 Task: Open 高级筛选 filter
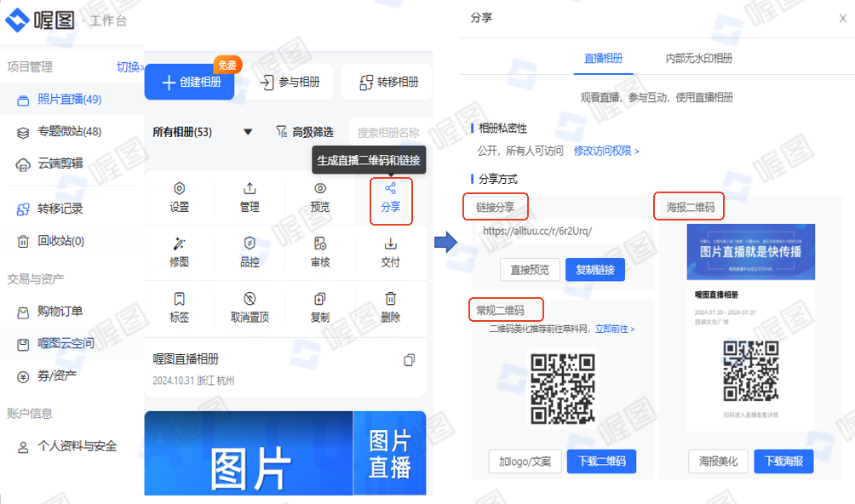click(304, 132)
